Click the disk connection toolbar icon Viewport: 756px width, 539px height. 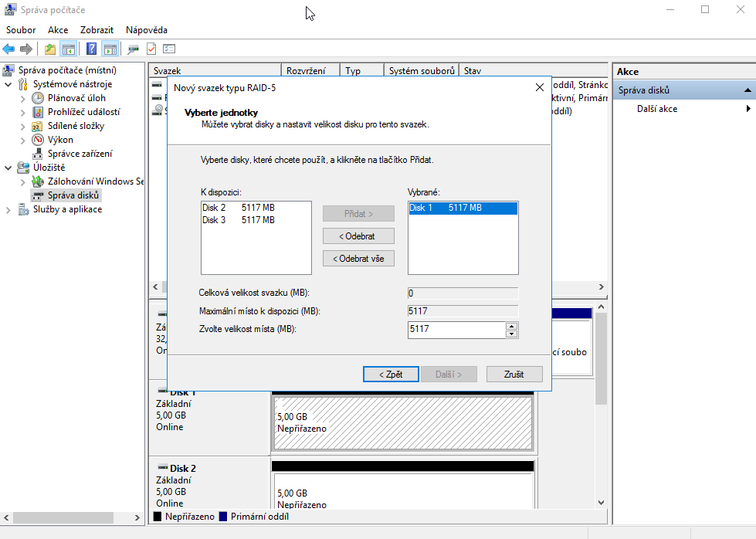click(x=133, y=49)
